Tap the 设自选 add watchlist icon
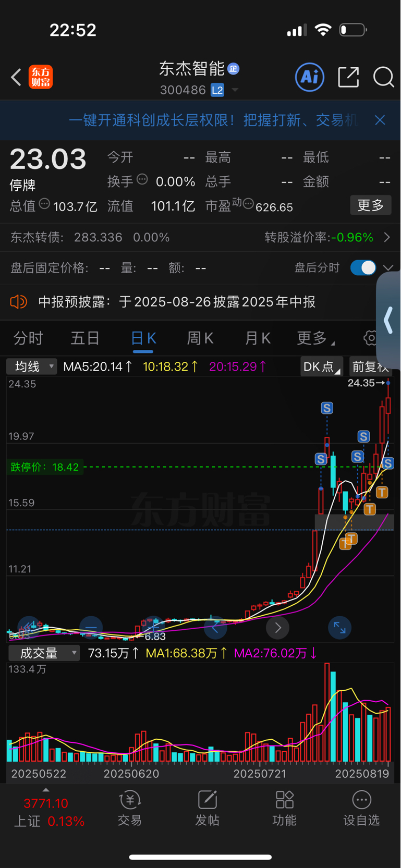The image size is (401, 868). point(361,809)
